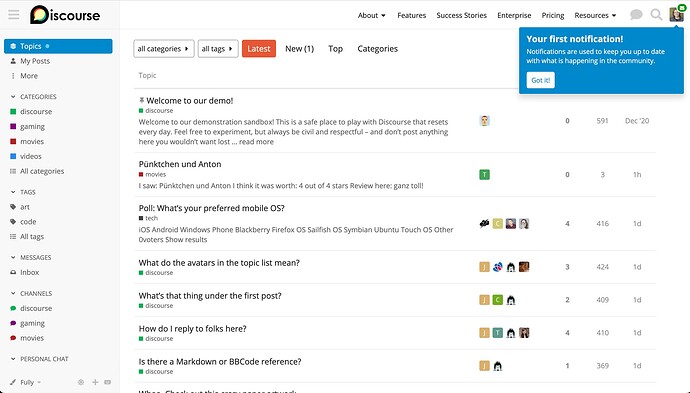Screen dimensions: 690x393
Task: Toggle the hamburger sidebar menu
Action: click(14, 15)
